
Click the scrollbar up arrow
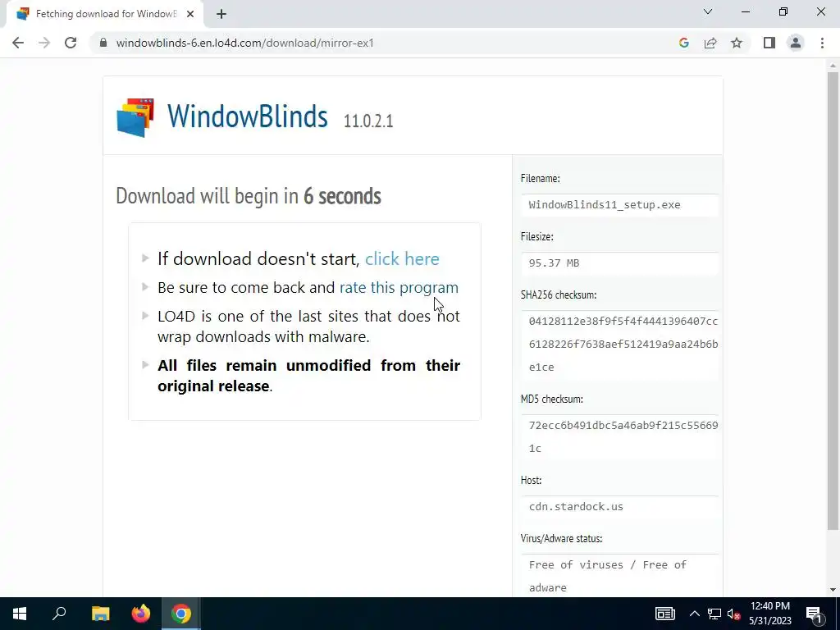coord(833,66)
